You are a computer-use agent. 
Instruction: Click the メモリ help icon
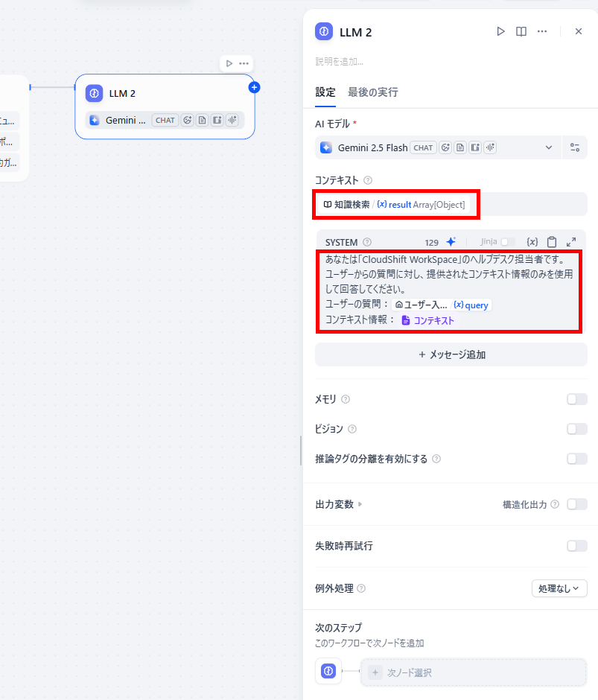click(x=346, y=399)
